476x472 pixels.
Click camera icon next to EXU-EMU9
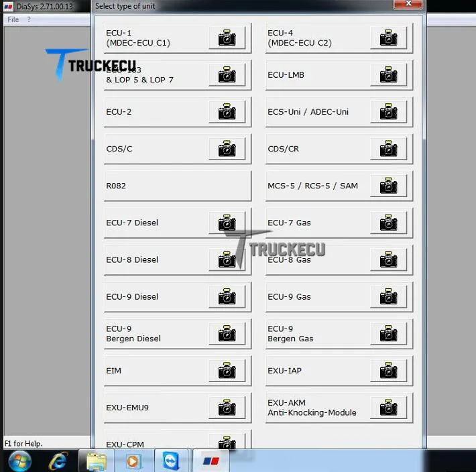[227, 408]
